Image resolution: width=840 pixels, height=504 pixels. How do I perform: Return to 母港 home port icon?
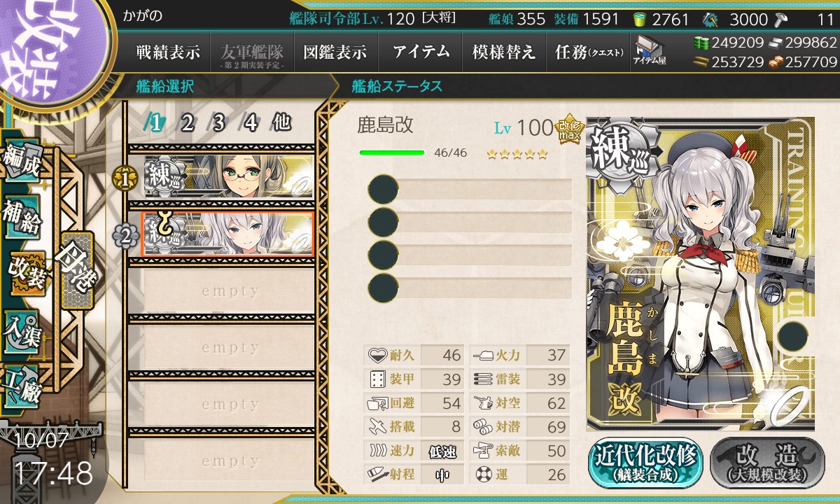coord(76,269)
